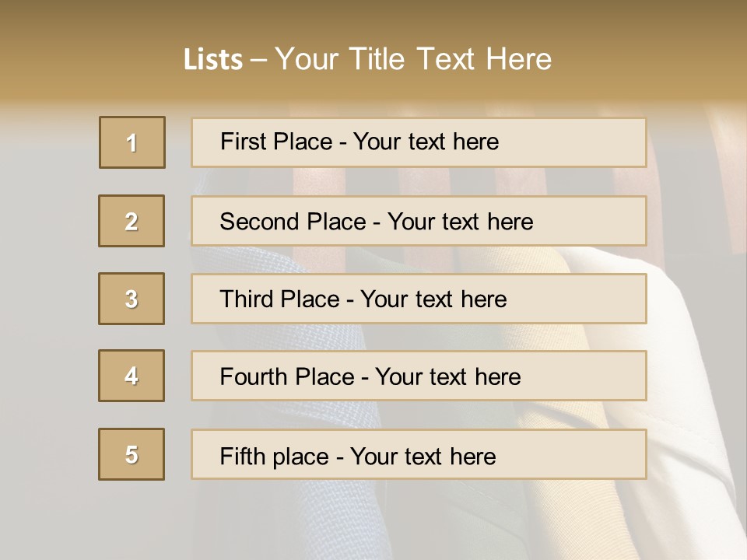
Task: Click the number 1 box
Action: coord(132,142)
